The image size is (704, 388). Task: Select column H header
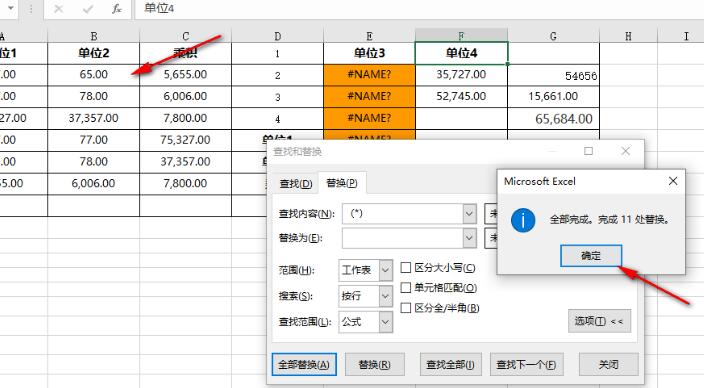628,36
